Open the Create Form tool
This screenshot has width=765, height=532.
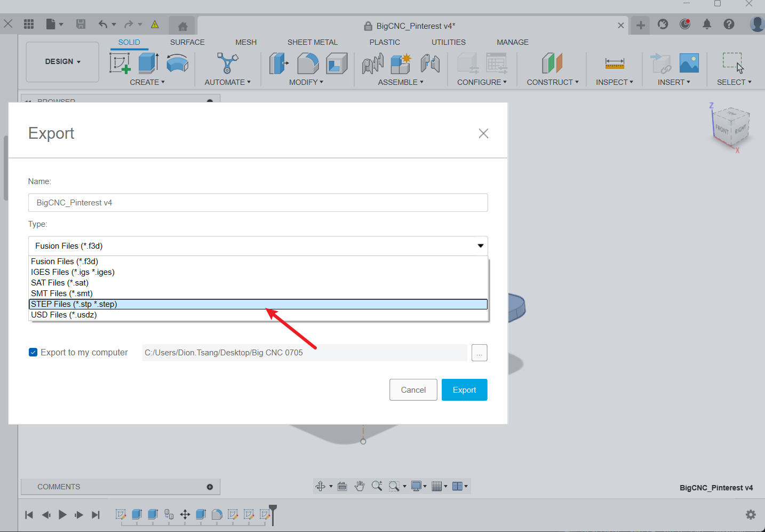coord(177,63)
